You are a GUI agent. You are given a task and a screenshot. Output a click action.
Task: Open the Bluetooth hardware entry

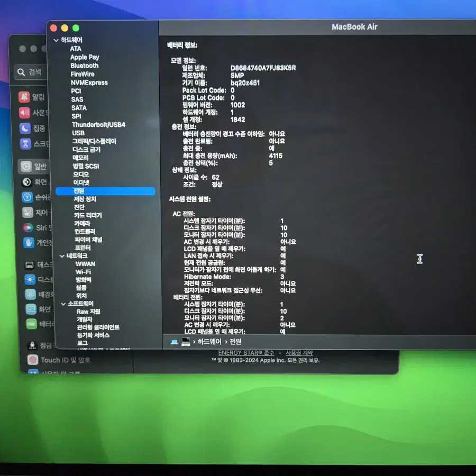pyautogui.click(x=85, y=66)
